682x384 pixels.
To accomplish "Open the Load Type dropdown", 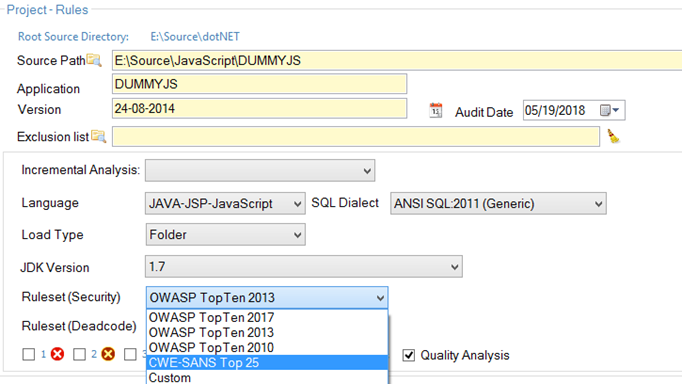I will (225, 235).
